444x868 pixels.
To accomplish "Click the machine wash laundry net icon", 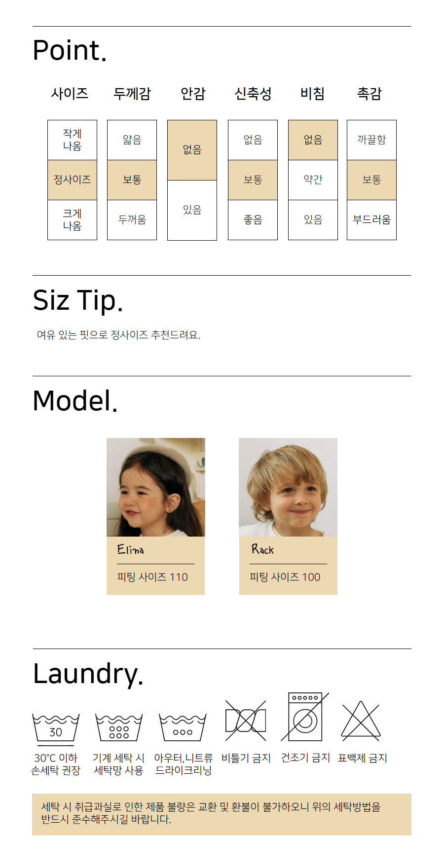I will [x=119, y=727].
